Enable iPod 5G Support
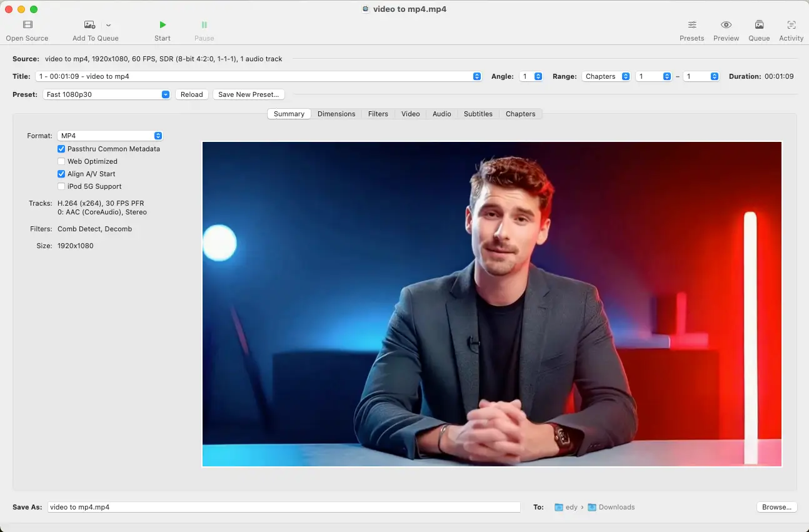This screenshot has height=532, width=809. pos(61,186)
